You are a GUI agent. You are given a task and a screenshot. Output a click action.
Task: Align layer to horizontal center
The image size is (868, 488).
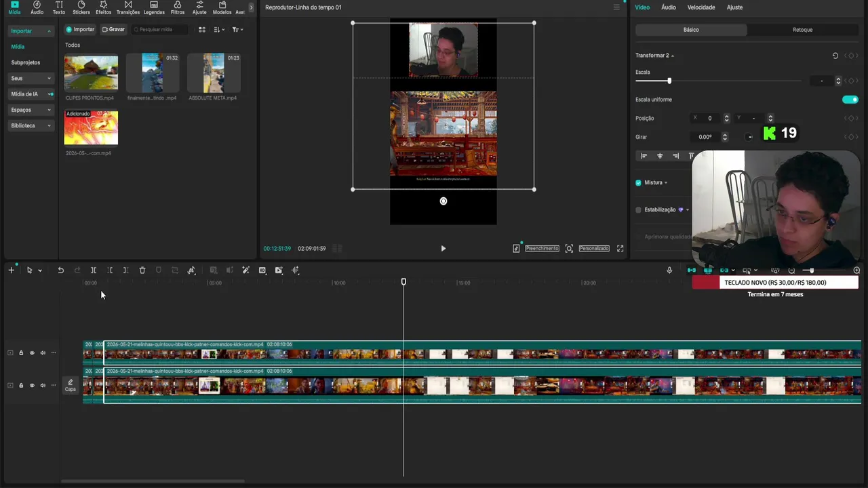(660, 156)
